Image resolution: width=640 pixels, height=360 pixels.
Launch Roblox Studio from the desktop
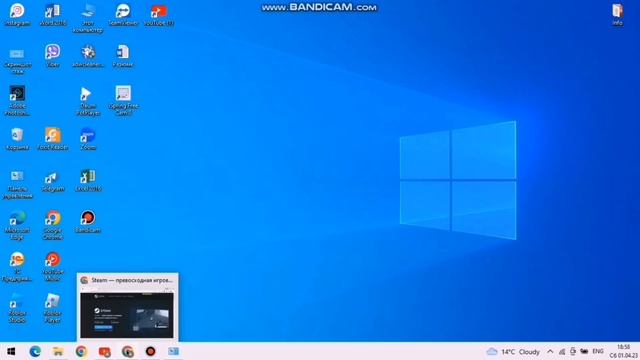(x=17, y=309)
